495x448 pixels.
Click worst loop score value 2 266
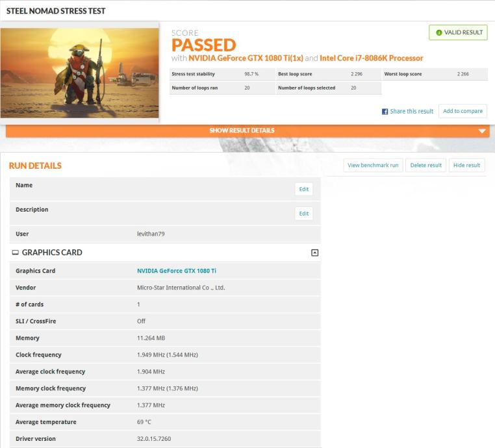click(x=463, y=74)
